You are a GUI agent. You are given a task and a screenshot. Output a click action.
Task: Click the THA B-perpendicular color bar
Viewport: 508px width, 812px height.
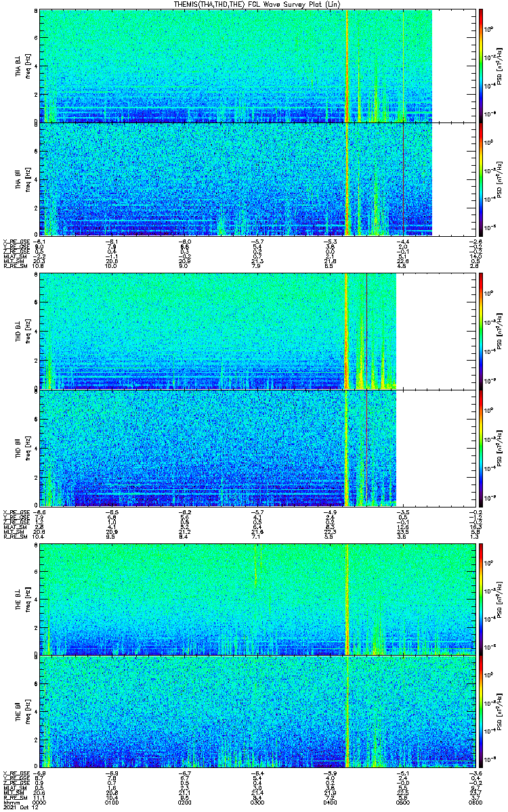481,65
